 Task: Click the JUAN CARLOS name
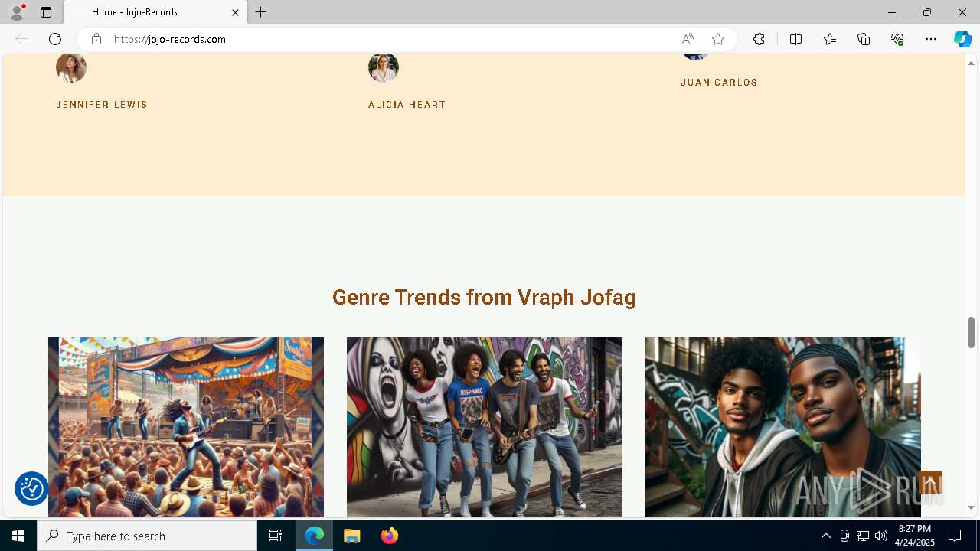(x=719, y=83)
